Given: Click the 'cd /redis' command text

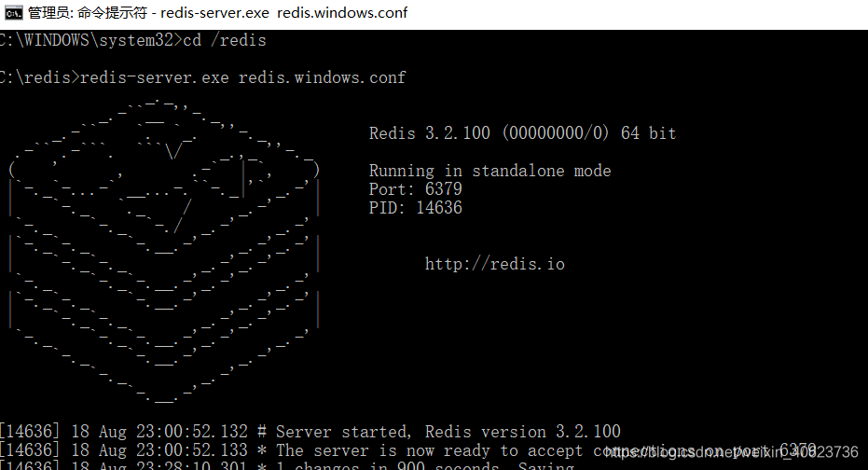Looking at the screenshot, I should tap(225, 40).
